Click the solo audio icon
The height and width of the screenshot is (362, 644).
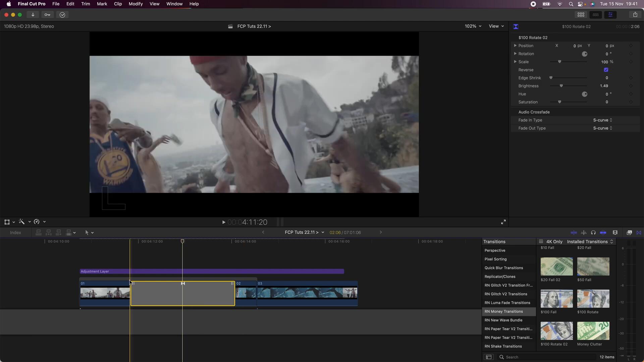click(594, 233)
